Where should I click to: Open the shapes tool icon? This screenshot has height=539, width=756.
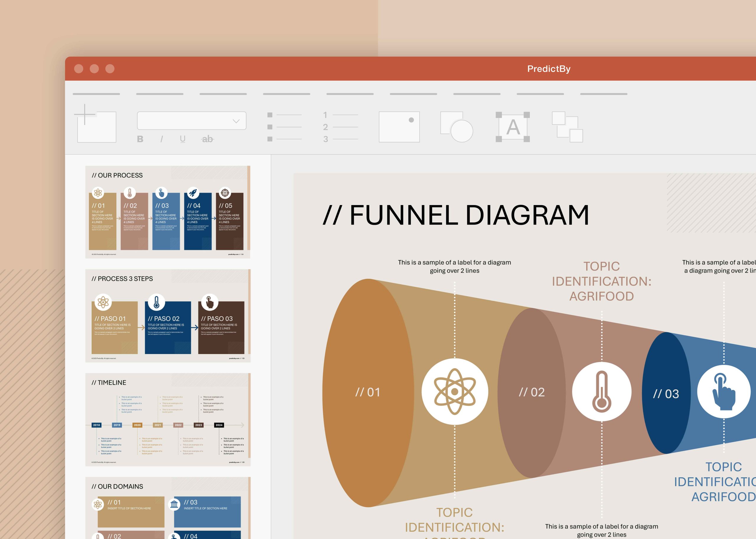click(456, 127)
